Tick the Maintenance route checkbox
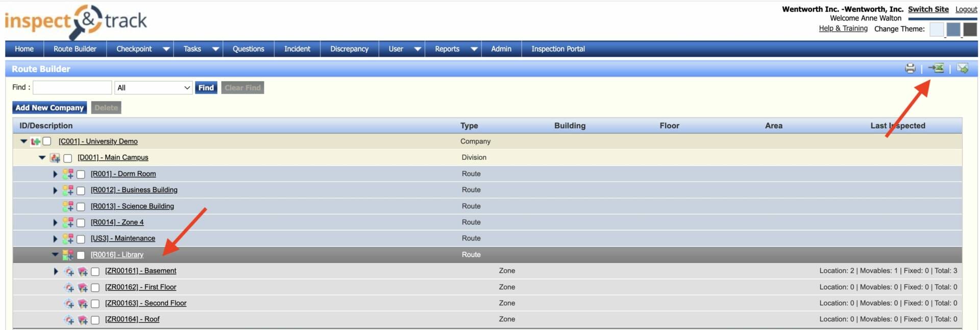The width and height of the screenshot is (980, 330). click(81, 239)
